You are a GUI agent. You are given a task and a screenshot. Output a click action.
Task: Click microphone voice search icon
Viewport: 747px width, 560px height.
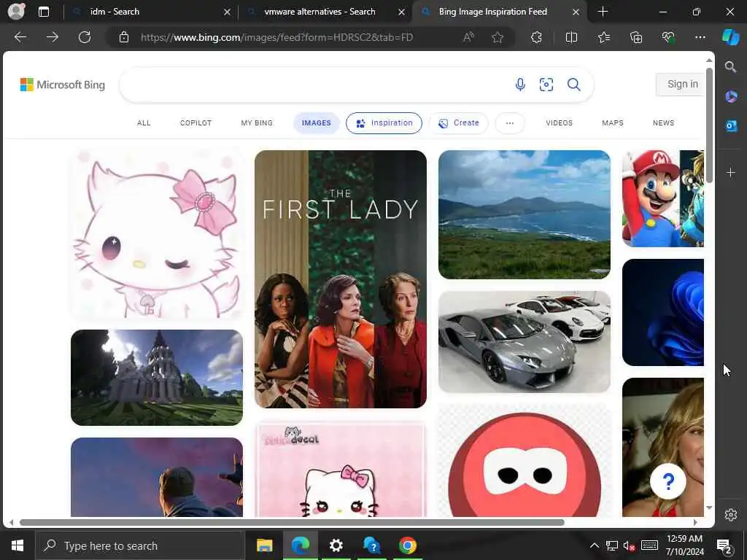(520, 85)
